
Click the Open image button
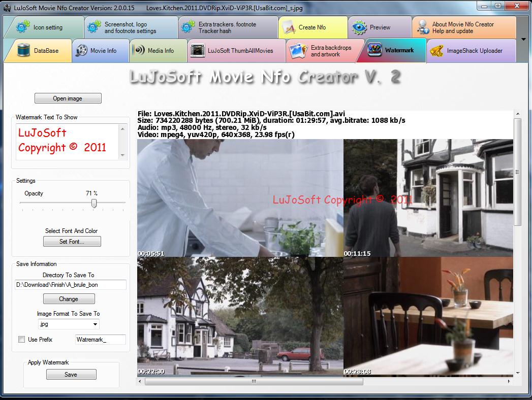point(68,98)
